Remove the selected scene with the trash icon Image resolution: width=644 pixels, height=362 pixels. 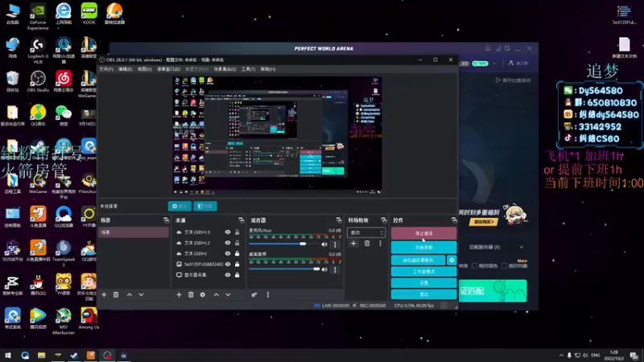[116, 294]
